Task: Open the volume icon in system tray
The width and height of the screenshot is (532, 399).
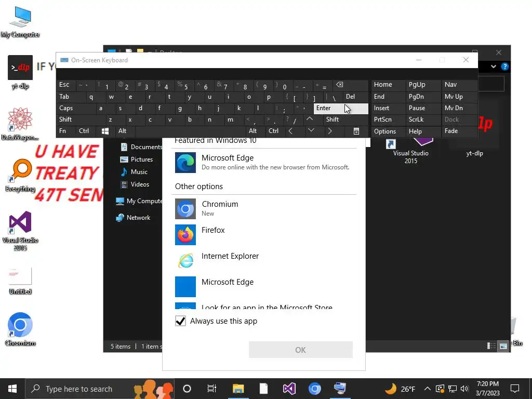Action: (x=464, y=389)
